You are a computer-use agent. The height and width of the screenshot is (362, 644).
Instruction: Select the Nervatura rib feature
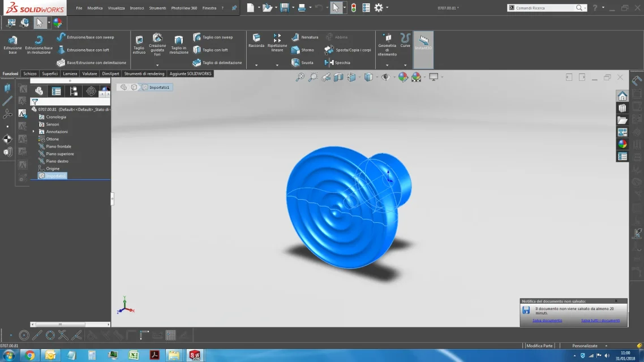point(305,37)
